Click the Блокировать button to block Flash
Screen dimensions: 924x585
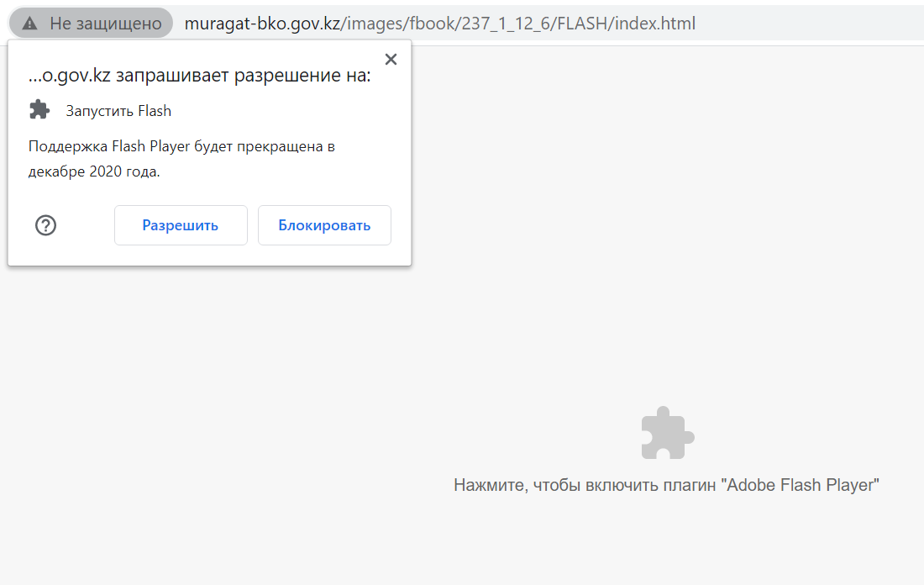pyautogui.click(x=324, y=225)
